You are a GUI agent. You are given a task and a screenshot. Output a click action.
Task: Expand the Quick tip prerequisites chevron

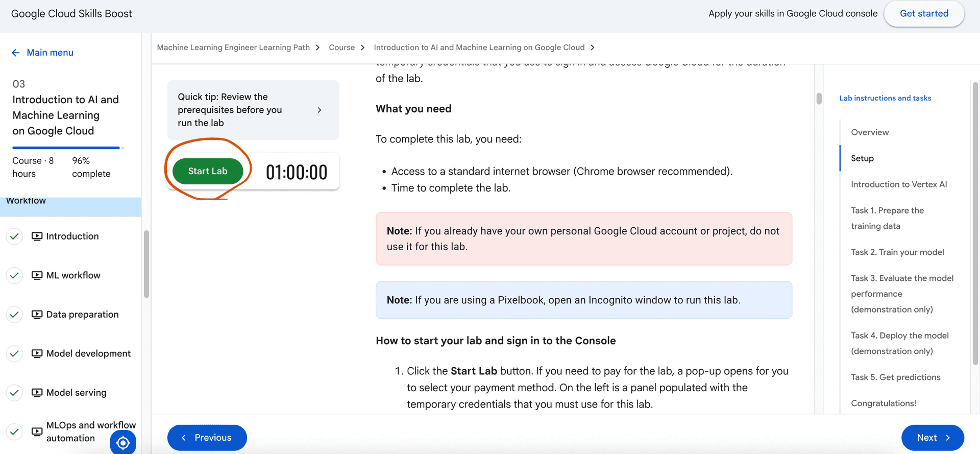(320, 110)
